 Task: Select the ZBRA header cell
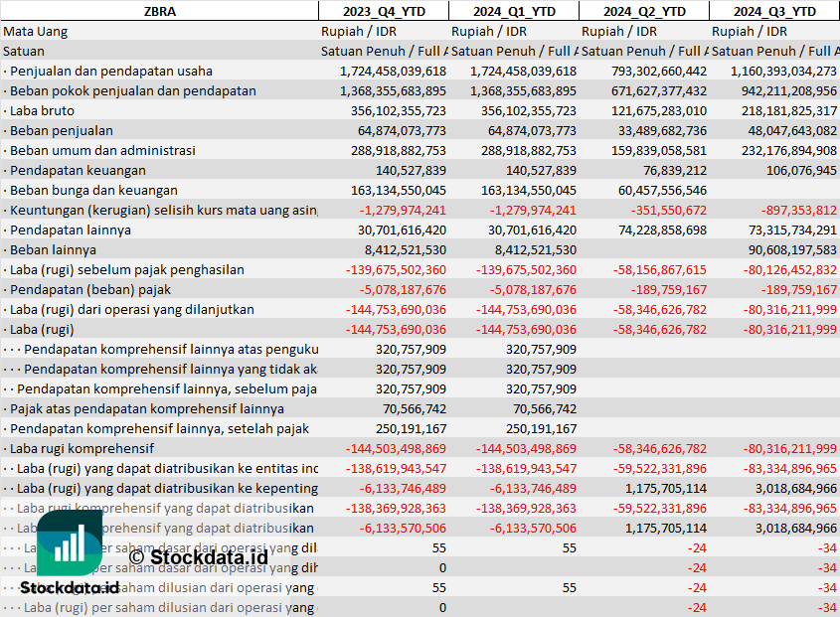click(160, 11)
